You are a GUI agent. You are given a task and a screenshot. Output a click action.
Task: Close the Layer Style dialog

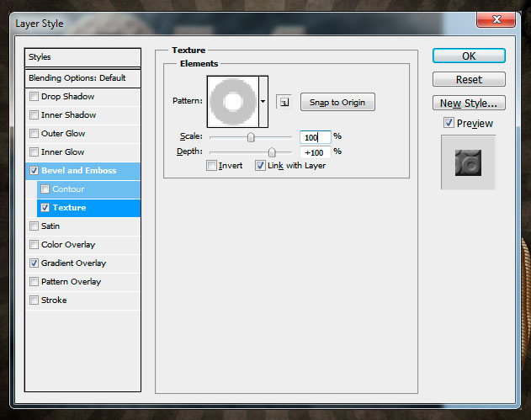(496, 19)
